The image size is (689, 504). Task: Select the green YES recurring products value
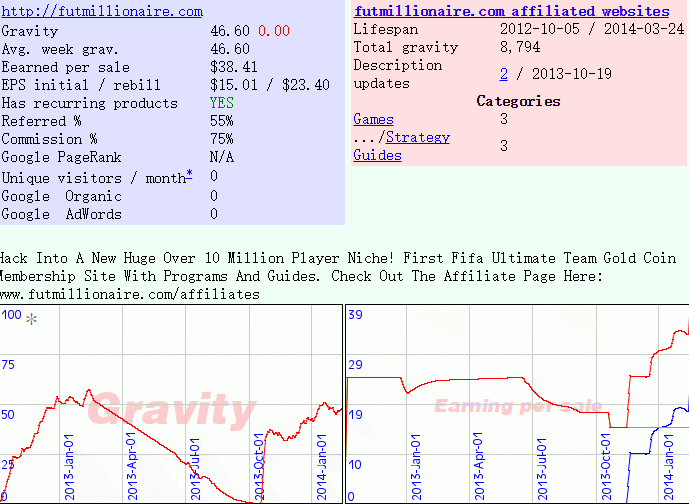pos(222,103)
